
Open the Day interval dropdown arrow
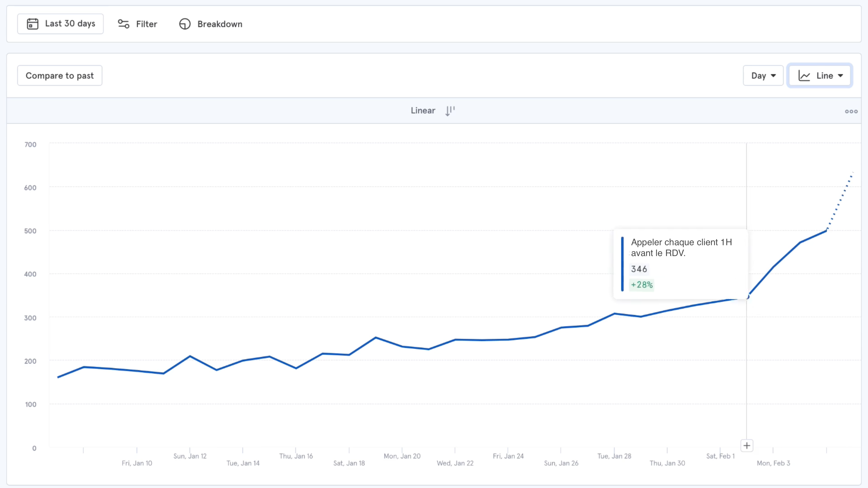pos(773,76)
